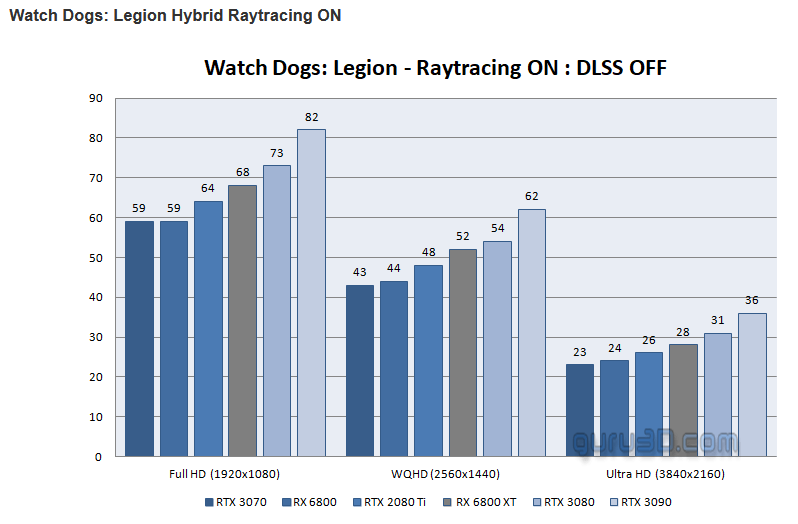Click the WQHD bar labeled 43

coord(360,371)
